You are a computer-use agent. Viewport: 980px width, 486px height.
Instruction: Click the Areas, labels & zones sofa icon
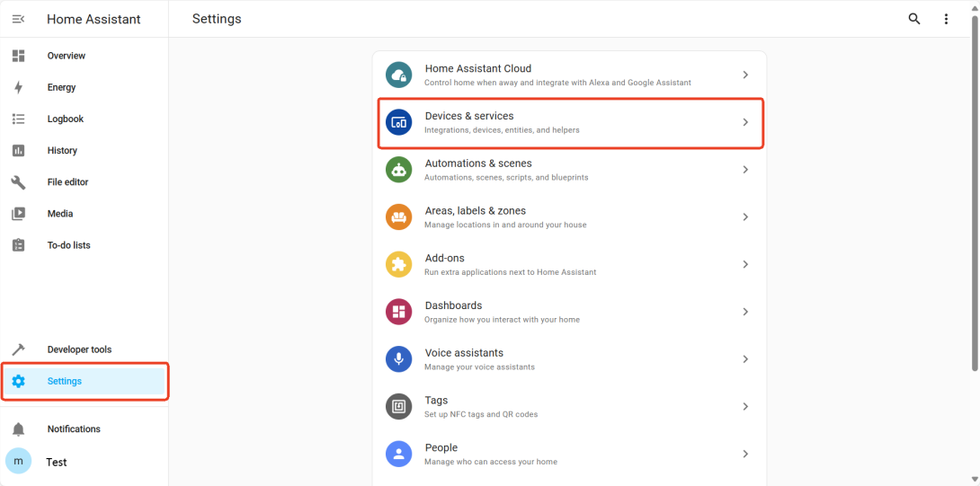tap(399, 216)
